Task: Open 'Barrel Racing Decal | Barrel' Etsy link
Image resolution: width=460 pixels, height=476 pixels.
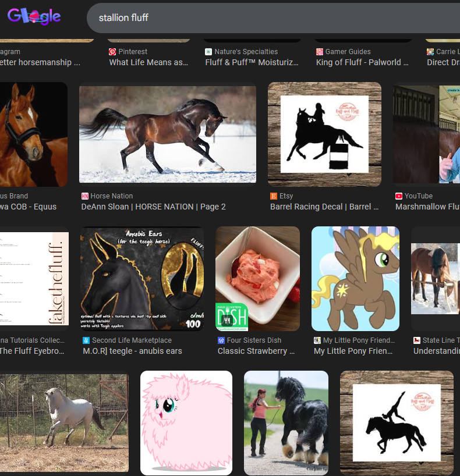Action: (x=324, y=207)
